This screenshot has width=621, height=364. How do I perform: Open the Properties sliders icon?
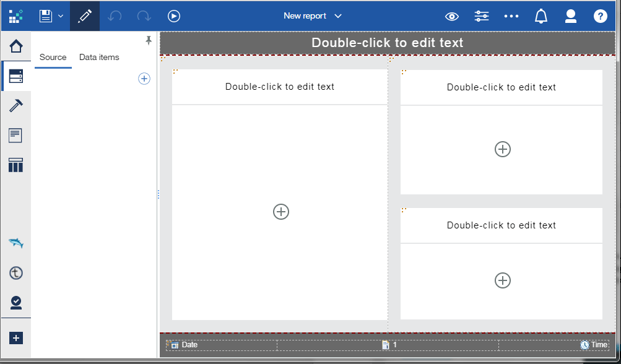pos(482,16)
